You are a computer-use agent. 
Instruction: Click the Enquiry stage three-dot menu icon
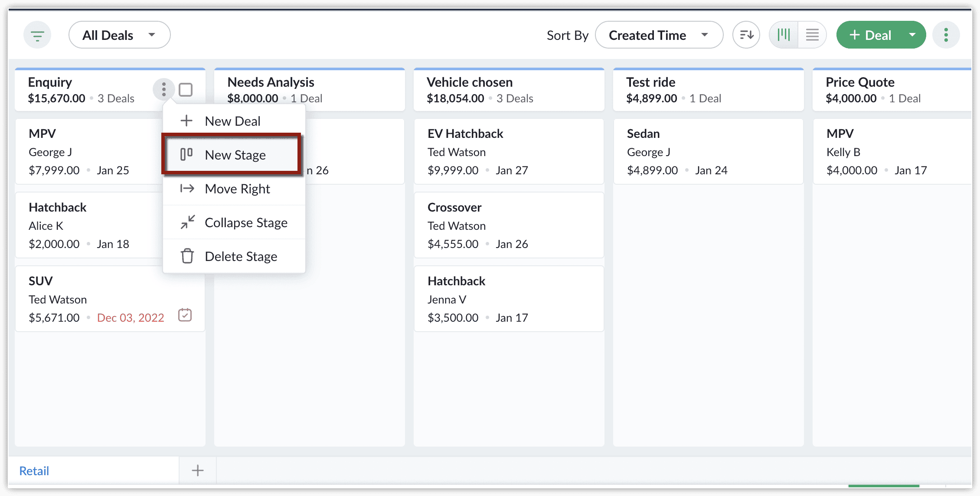click(x=163, y=90)
